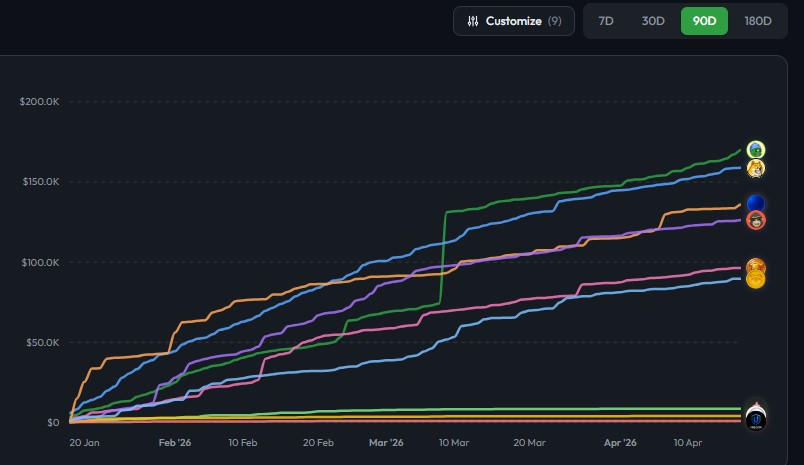
Task: Click the solid blue circle avatar
Action: [x=756, y=204]
